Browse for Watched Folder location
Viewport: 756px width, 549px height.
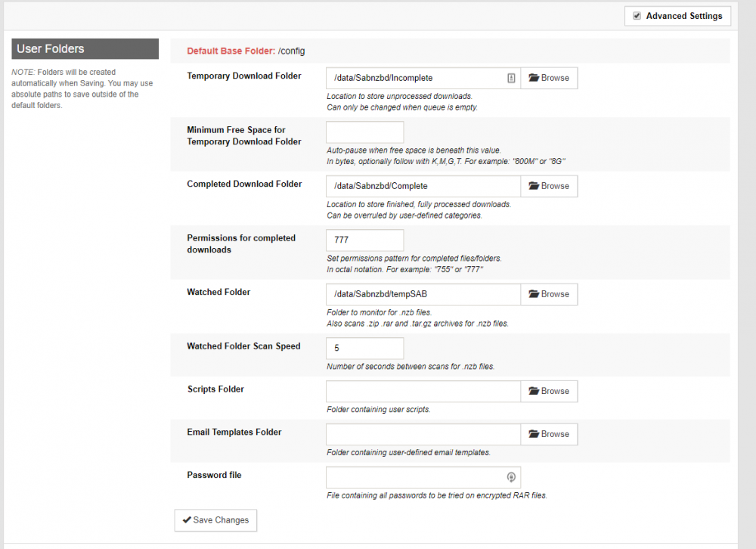tap(549, 294)
